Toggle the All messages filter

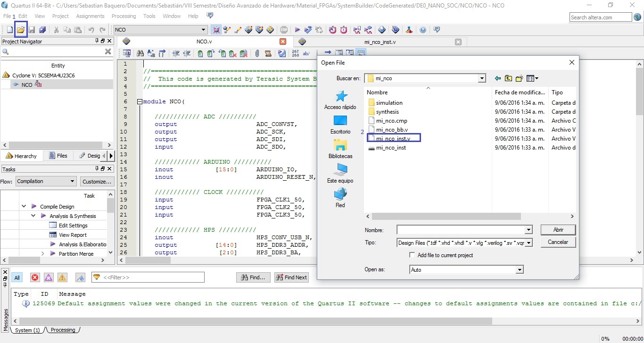[x=17, y=277]
